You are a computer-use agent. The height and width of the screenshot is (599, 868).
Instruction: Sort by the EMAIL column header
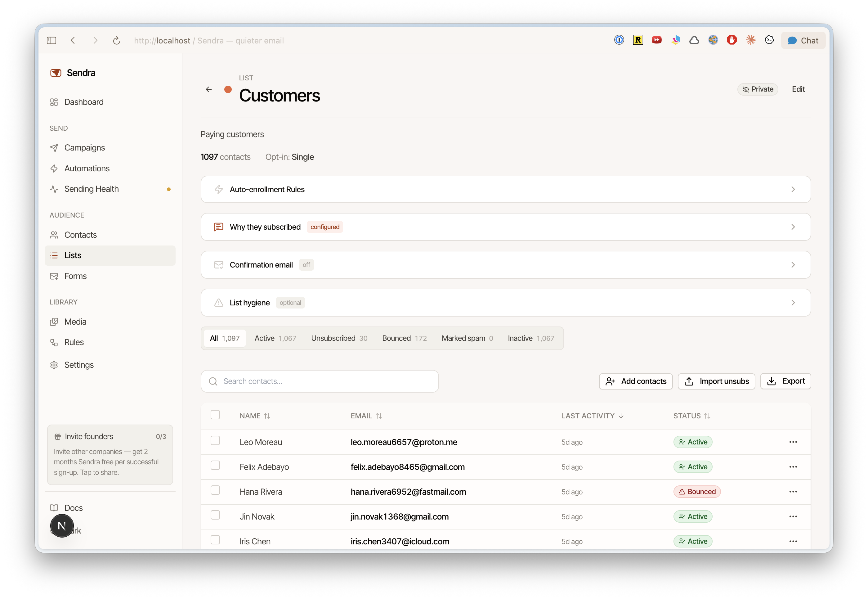366,416
